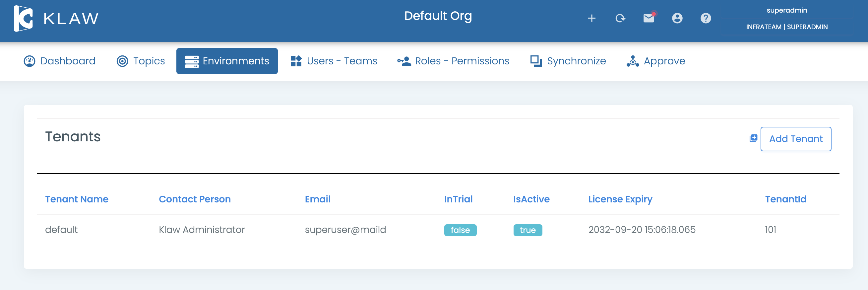
Task: Click the Add Tenant button
Action: point(795,139)
